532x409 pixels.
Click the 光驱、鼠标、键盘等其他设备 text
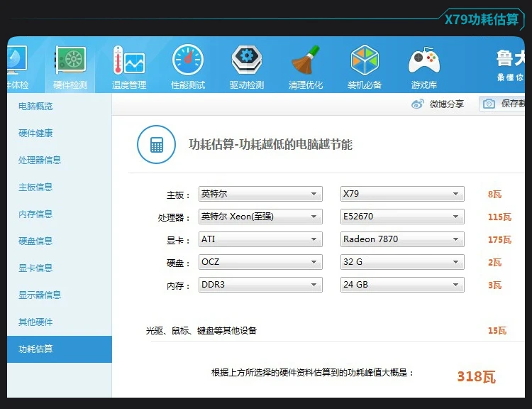coord(201,330)
